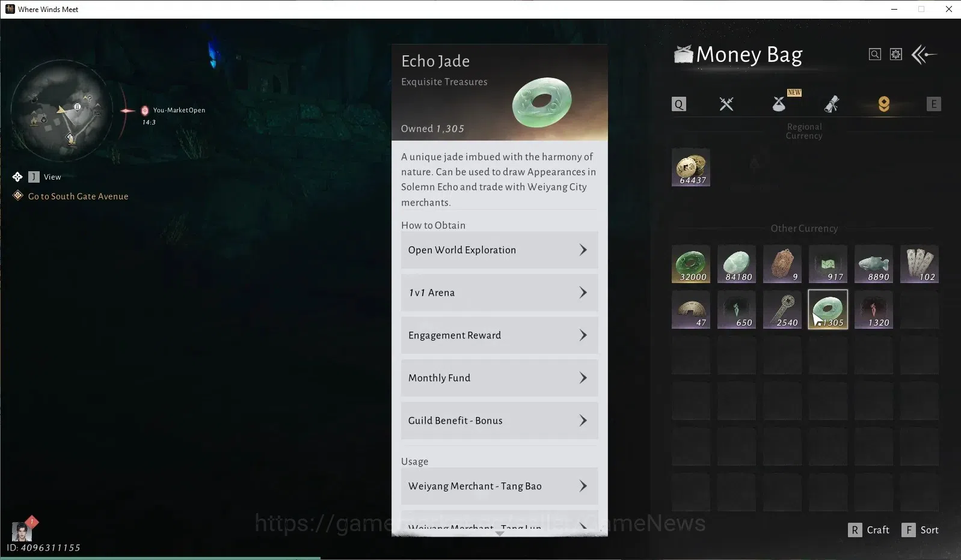This screenshot has height=560, width=961.
Task: Click the Exquisite Treasures subtitle
Action: pos(444,82)
